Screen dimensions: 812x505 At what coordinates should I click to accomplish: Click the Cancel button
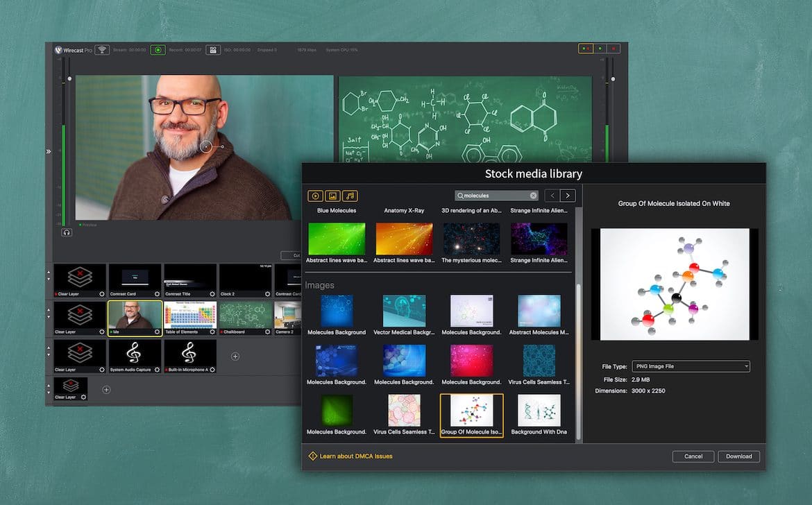[693, 456]
